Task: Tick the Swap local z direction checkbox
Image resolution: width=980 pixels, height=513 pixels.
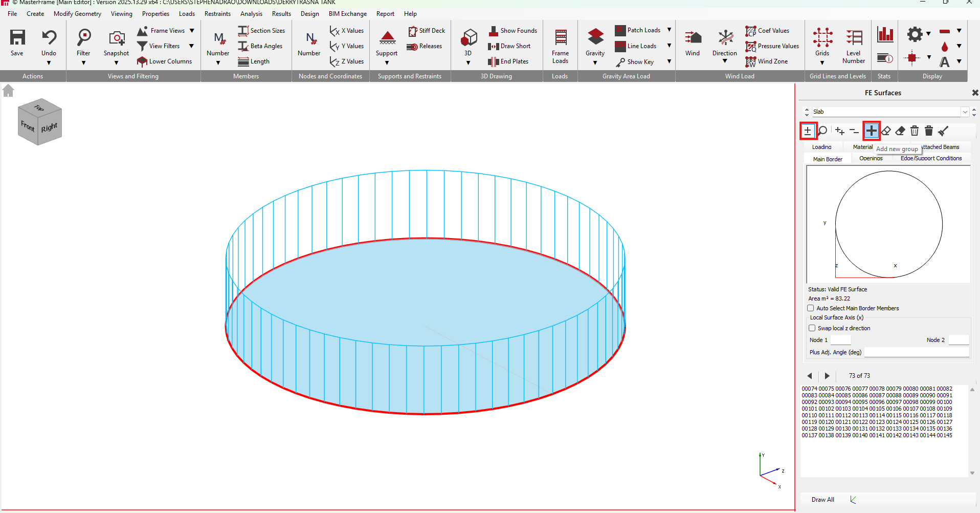Action: [x=812, y=328]
